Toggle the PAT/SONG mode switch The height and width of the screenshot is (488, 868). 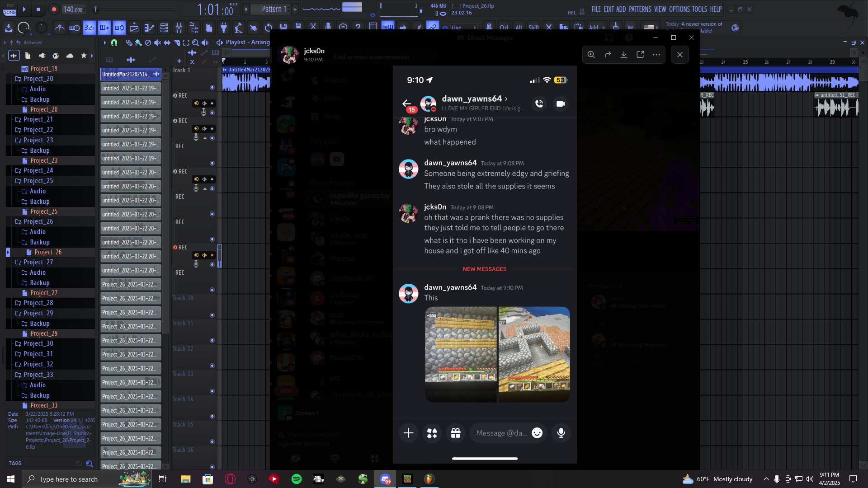(x=10, y=9)
